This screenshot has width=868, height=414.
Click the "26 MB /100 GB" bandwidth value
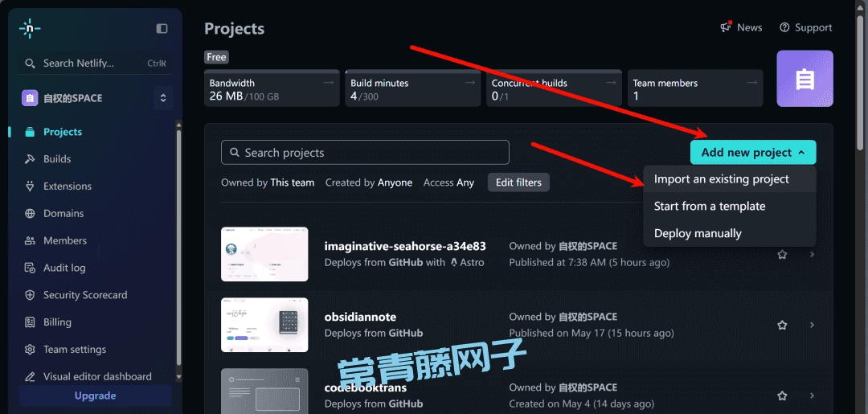244,96
